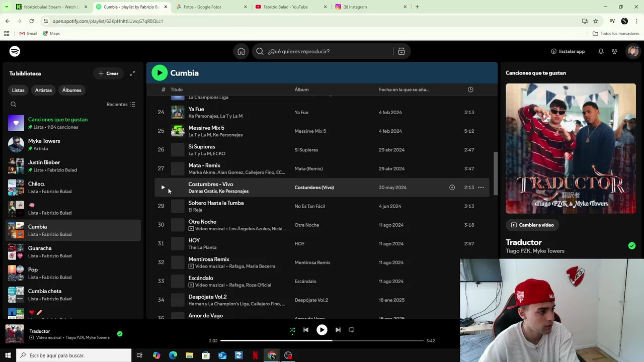
Task: Select song Soltero Hasta la Tumba
Action: [x=216, y=203]
